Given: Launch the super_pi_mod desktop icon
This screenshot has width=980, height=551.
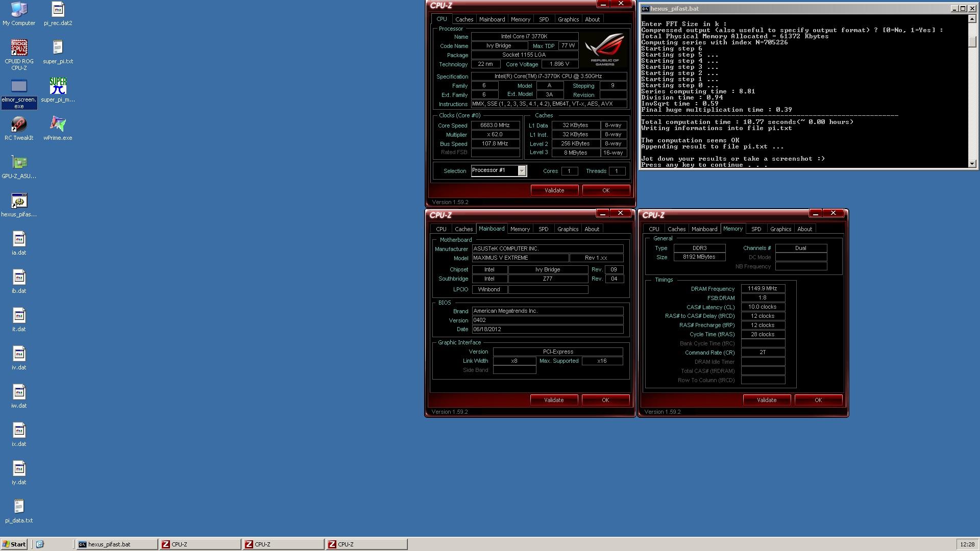Looking at the screenshot, I should pos(58,90).
